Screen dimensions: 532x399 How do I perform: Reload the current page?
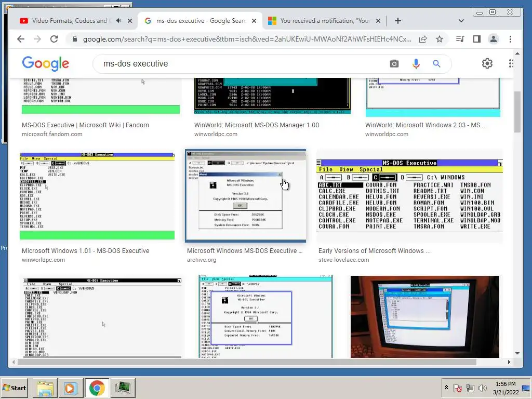coord(54,39)
